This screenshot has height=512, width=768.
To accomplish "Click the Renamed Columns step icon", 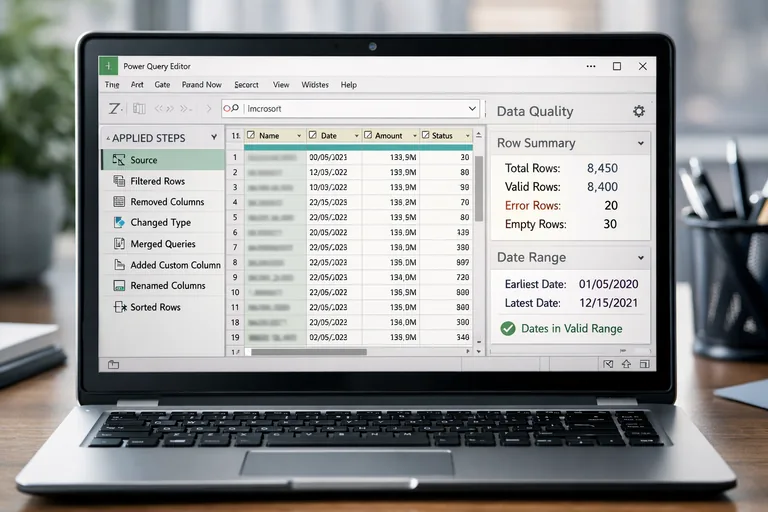I will tap(119, 286).
